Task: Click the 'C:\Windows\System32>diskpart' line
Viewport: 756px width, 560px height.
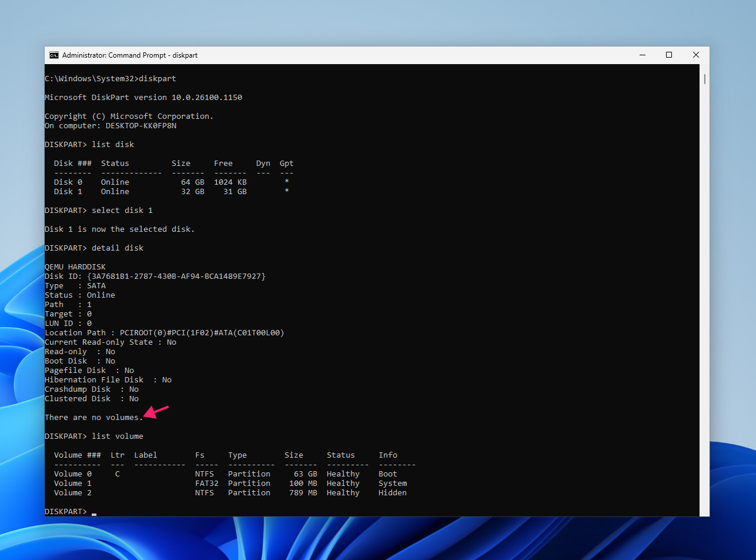Action: pos(111,78)
